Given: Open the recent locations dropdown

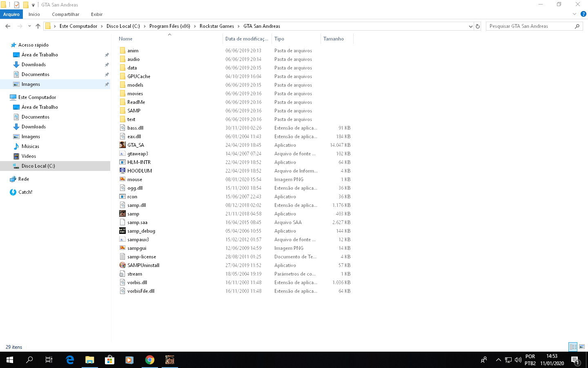Looking at the screenshot, I should [29, 26].
